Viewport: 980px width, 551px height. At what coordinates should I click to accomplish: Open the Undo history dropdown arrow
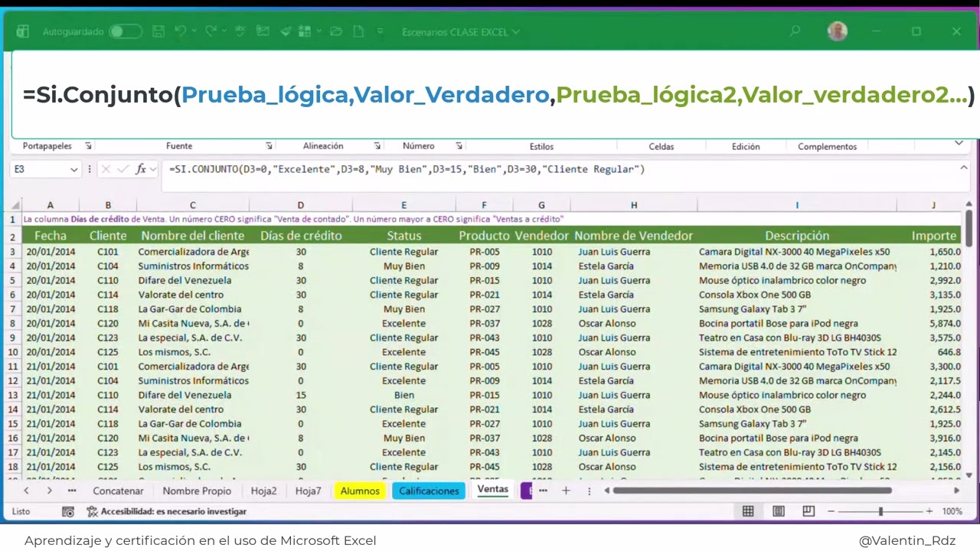194,31
